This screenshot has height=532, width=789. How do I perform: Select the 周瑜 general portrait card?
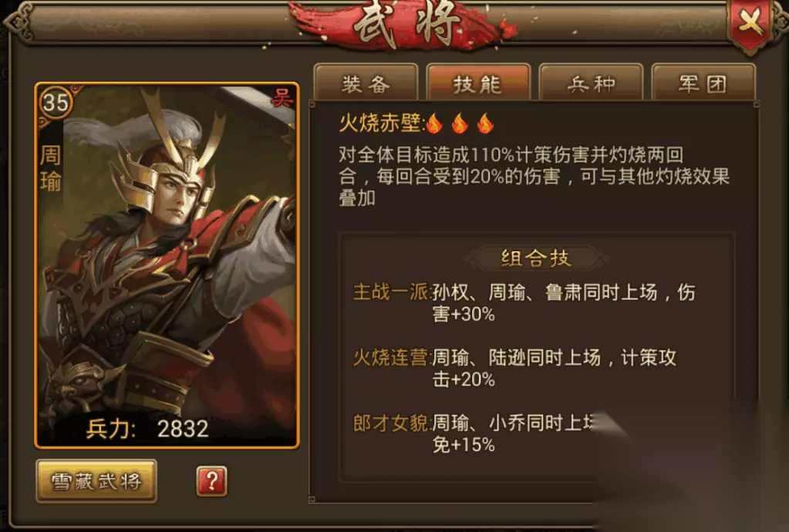[x=167, y=265]
